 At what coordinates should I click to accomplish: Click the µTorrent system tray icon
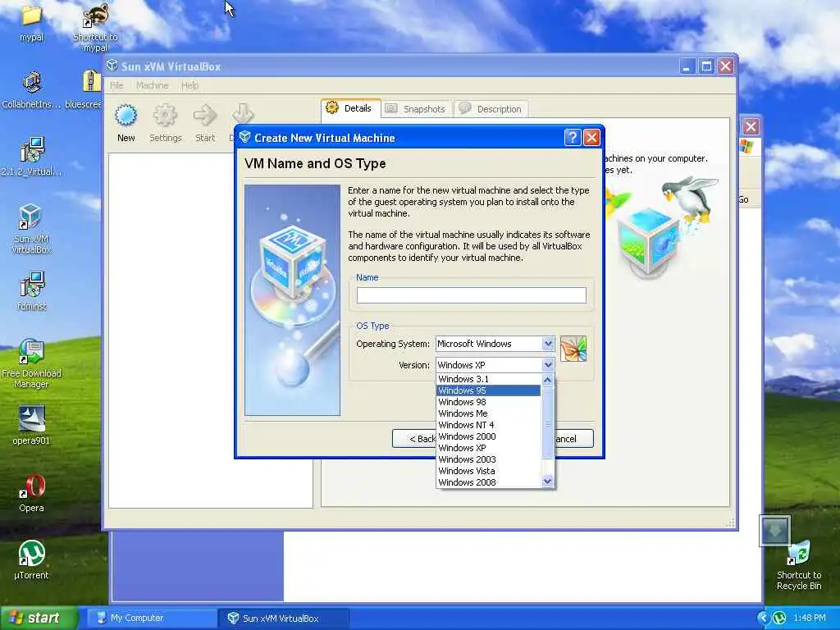point(779,619)
